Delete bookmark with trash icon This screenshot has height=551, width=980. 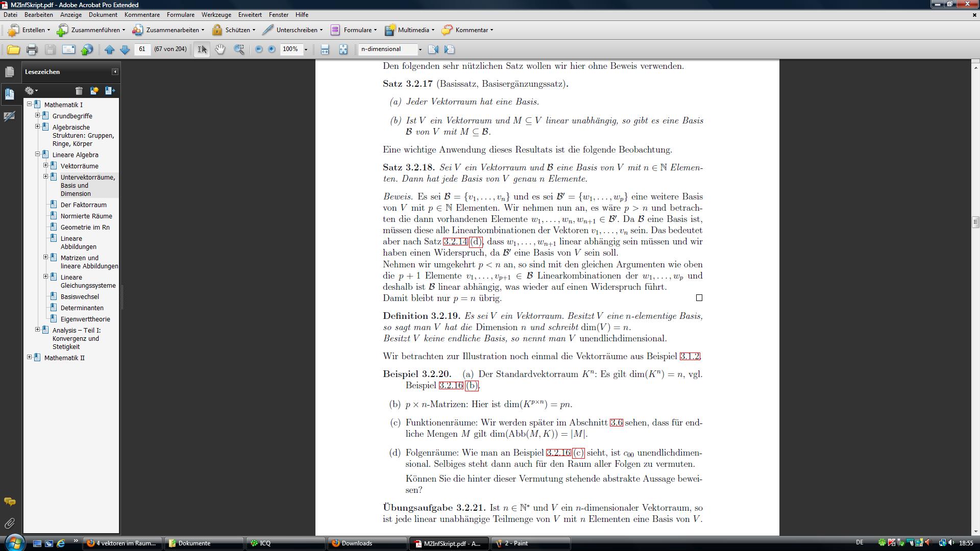point(79,91)
